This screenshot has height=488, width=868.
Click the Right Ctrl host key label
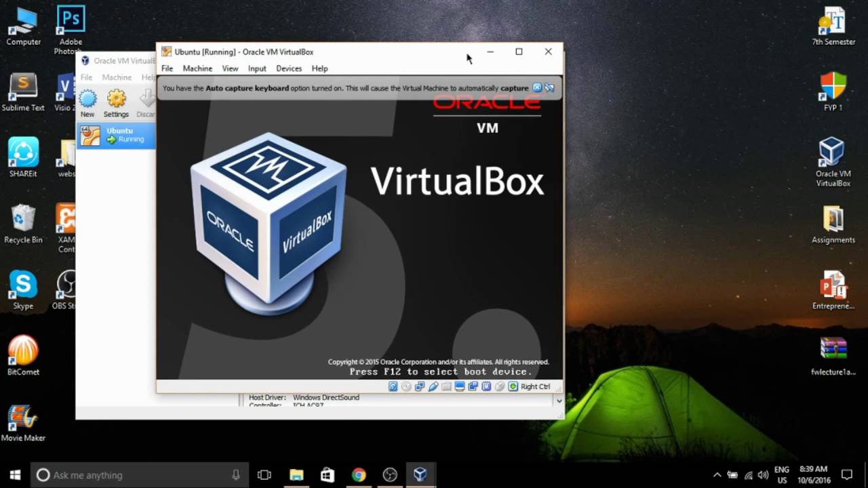[535, 386]
